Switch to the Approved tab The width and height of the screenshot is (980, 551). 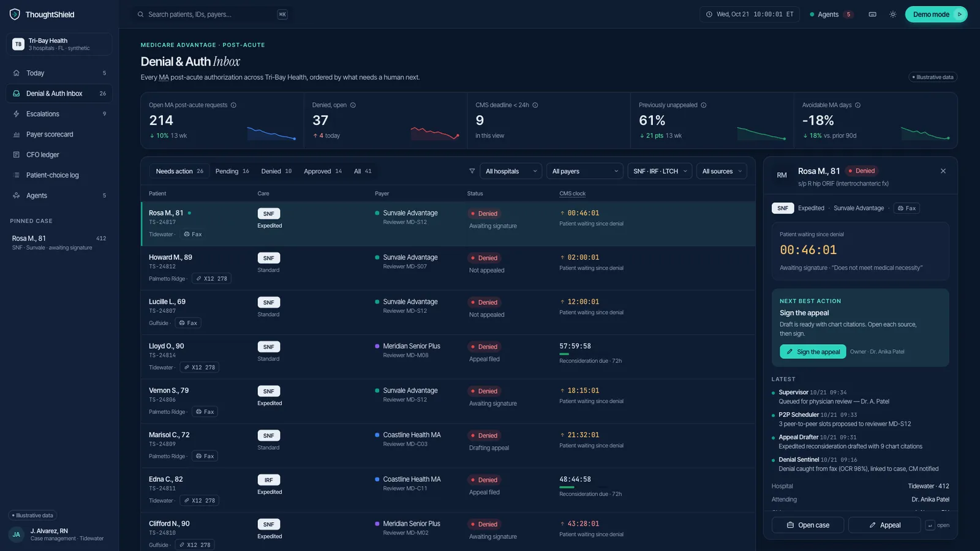pos(323,171)
